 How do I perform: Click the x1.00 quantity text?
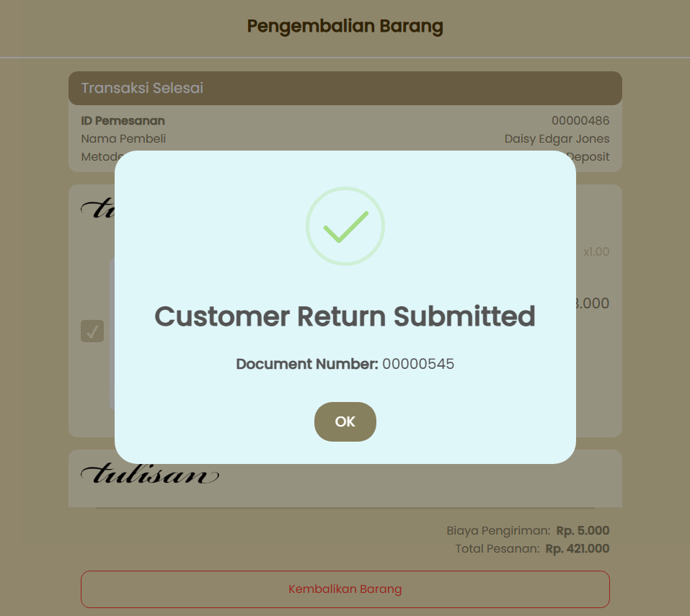coord(596,251)
